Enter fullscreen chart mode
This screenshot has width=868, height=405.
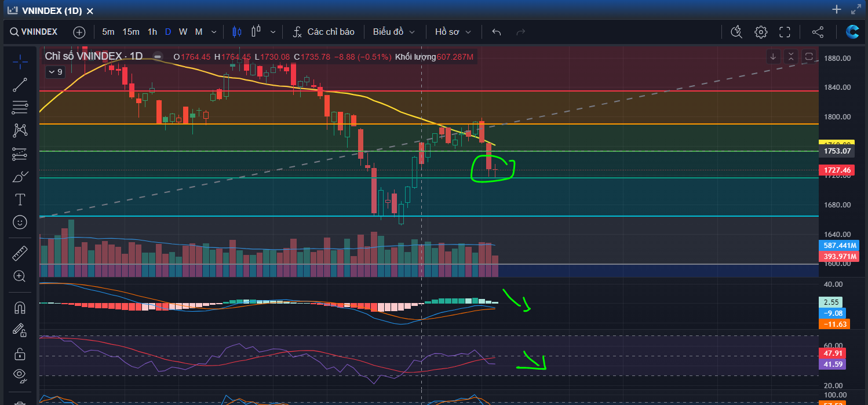[785, 32]
